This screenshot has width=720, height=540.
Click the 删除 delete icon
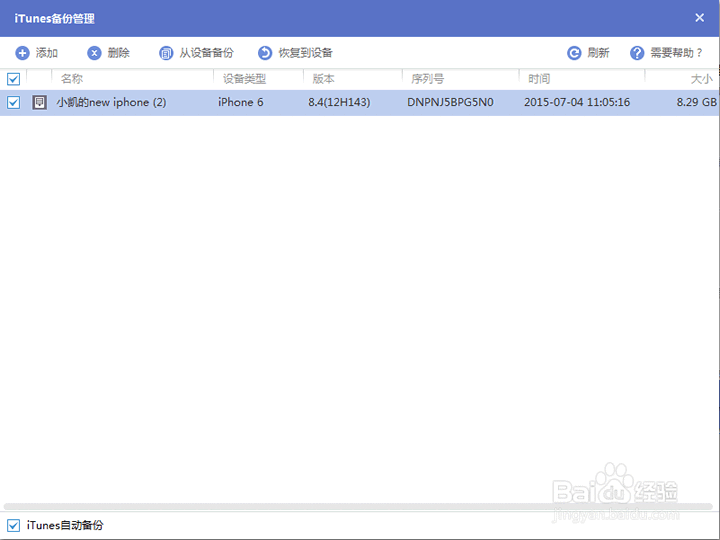(x=94, y=53)
